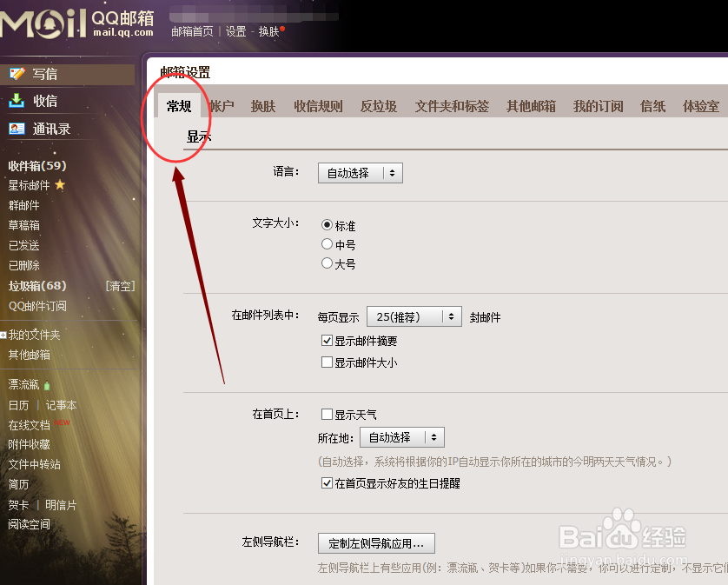Click the 定制左侧导航应用... button

pos(376,543)
